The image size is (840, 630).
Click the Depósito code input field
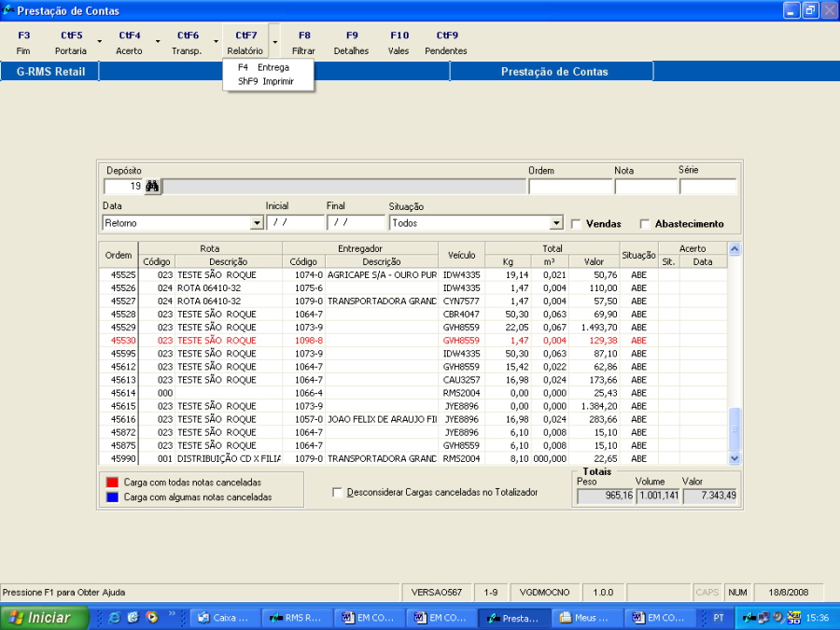pos(123,187)
